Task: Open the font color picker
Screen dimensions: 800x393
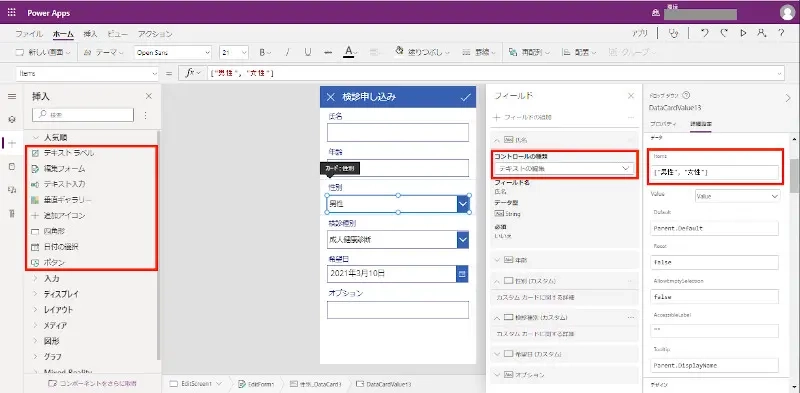Action: (x=351, y=52)
